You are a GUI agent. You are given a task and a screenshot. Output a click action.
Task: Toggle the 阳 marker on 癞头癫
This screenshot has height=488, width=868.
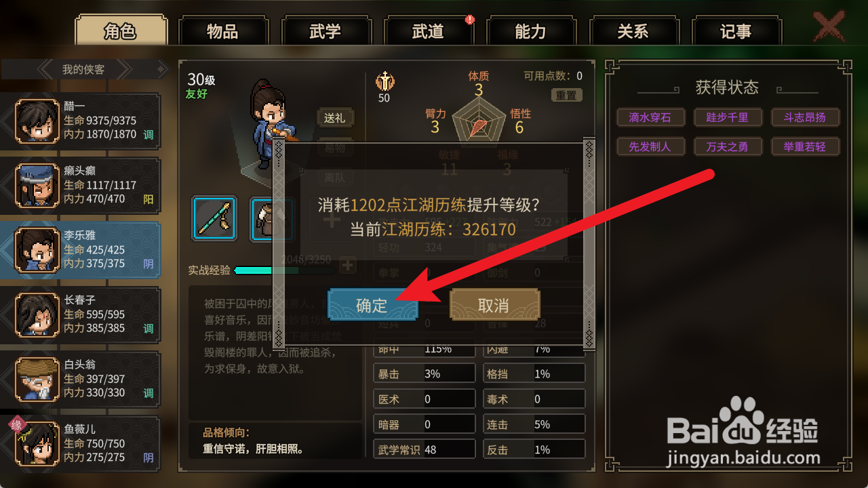click(x=149, y=199)
